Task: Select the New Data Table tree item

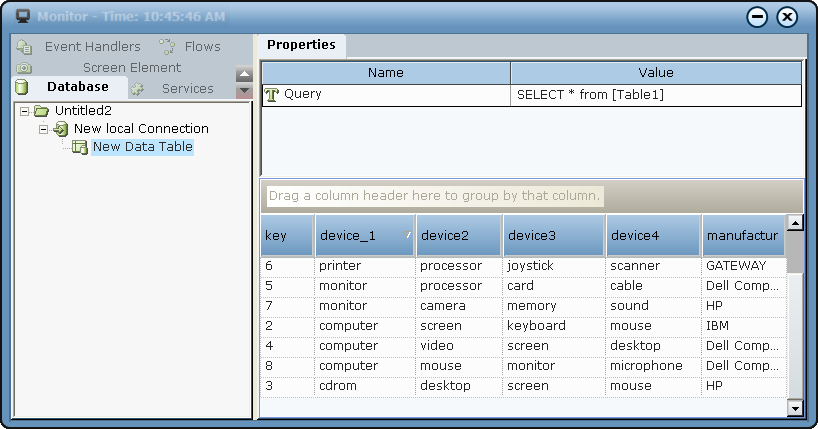Action: 142,147
